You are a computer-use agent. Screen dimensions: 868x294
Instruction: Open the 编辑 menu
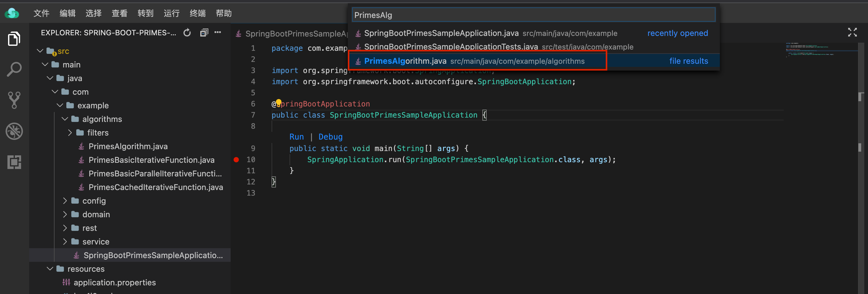tap(67, 13)
